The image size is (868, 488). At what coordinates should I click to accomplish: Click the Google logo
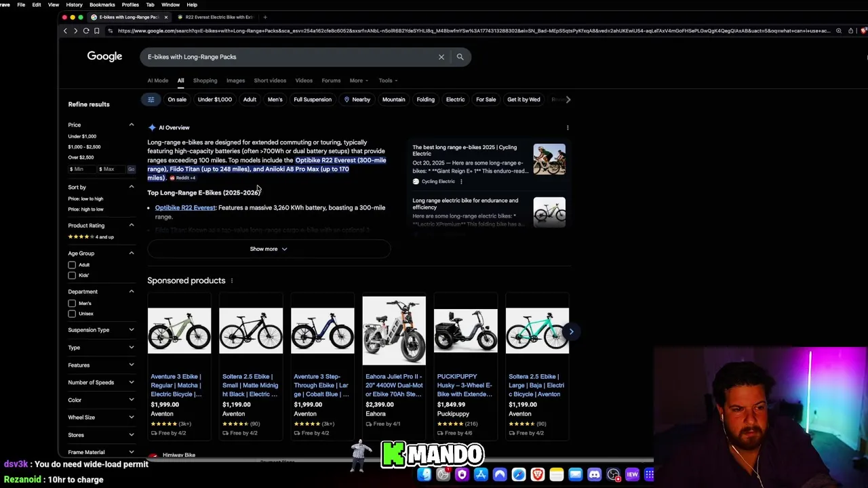click(104, 56)
